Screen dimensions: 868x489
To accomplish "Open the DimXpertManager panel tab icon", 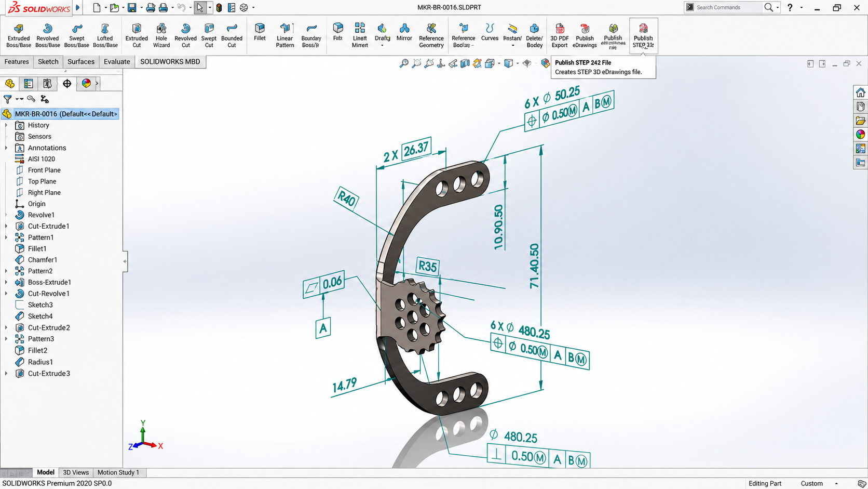I will [67, 83].
